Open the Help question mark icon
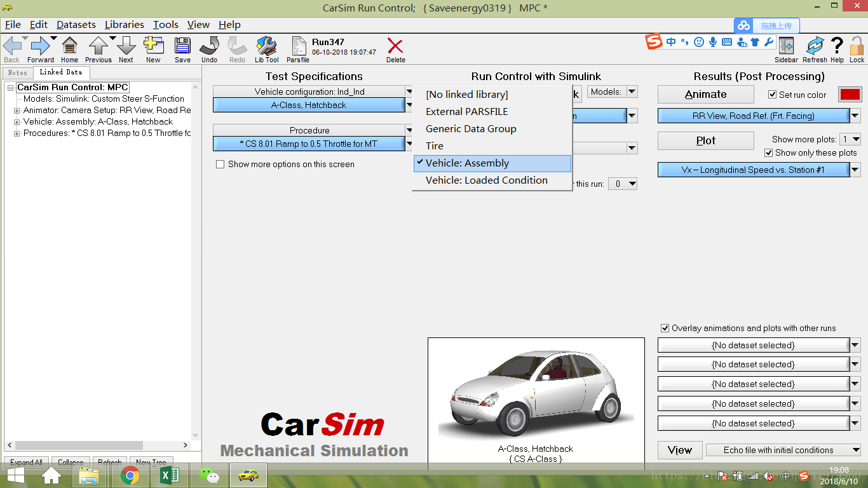 pyautogui.click(x=837, y=46)
